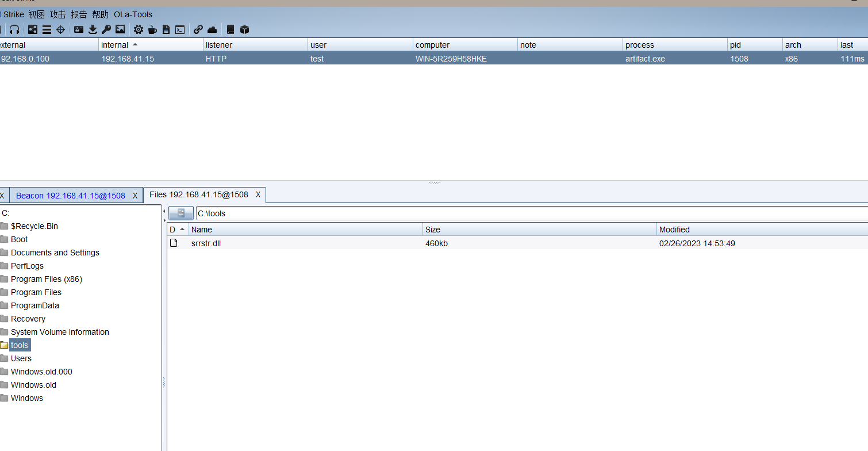Sort sessions by internal column
Screen dimensions: 868x451
coord(151,45)
